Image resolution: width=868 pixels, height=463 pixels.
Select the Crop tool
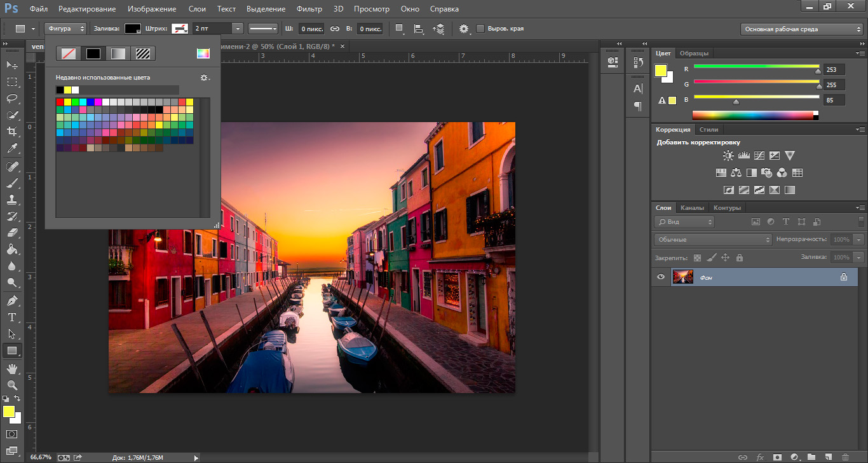(x=11, y=132)
